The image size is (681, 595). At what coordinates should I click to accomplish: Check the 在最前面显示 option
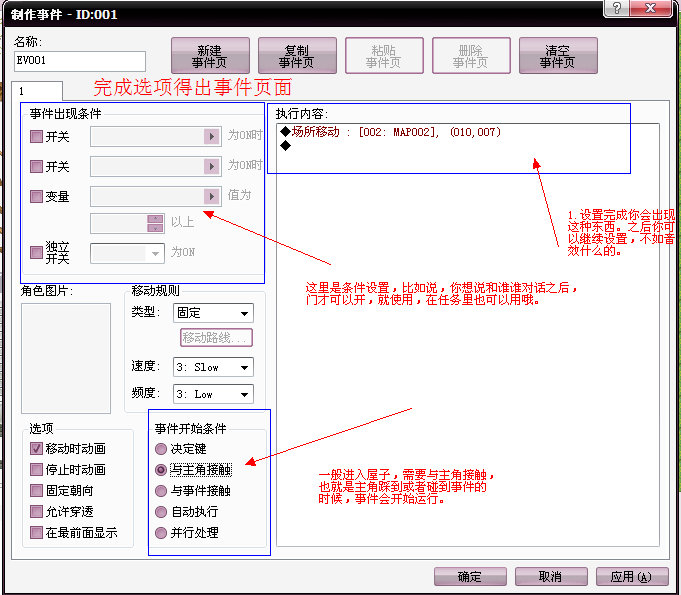(x=36, y=532)
